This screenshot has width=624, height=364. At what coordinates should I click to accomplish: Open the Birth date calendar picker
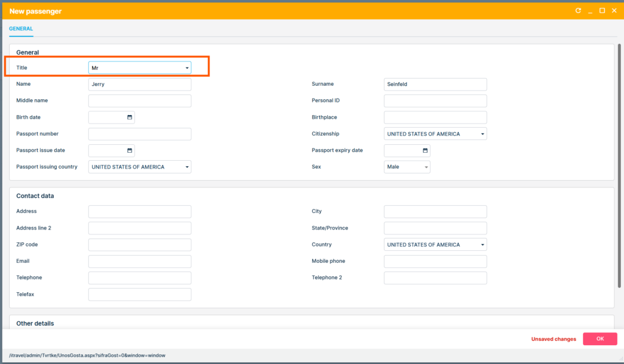[130, 117]
